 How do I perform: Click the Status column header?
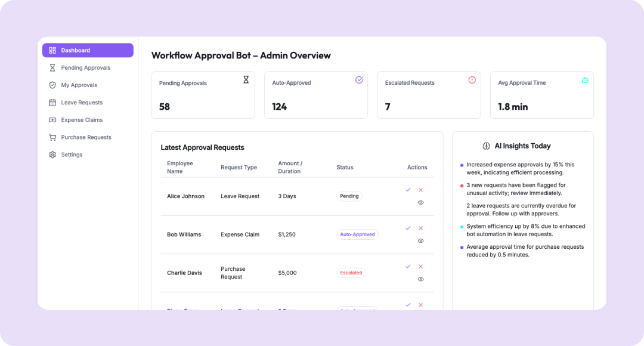coord(345,168)
